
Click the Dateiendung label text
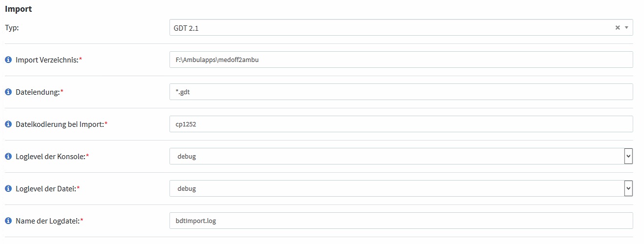click(40, 92)
